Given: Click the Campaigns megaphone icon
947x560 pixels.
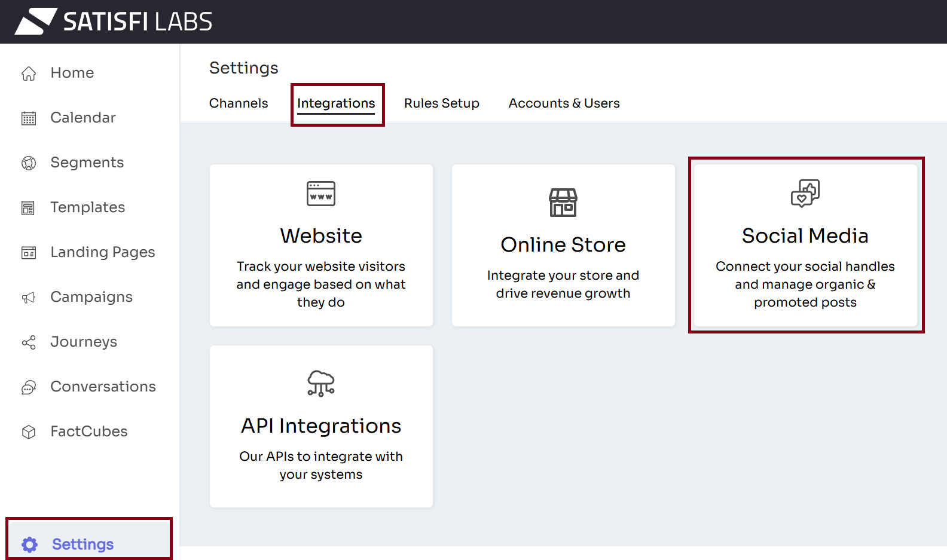Looking at the screenshot, I should click(x=29, y=298).
